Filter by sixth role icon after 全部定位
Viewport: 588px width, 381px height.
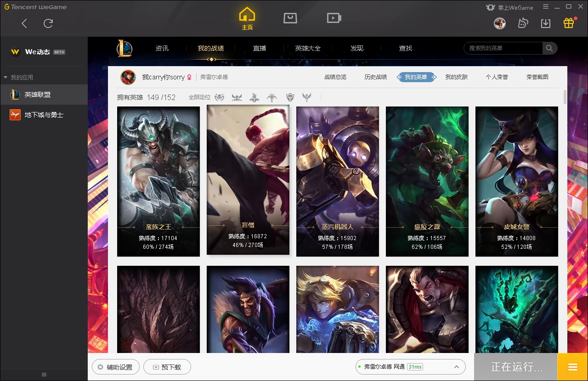(x=307, y=97)
